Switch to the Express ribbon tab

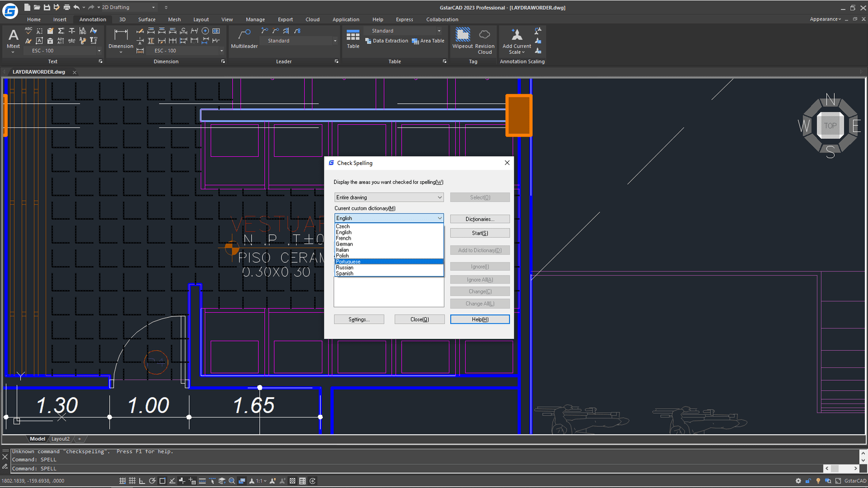coord(404,20)
